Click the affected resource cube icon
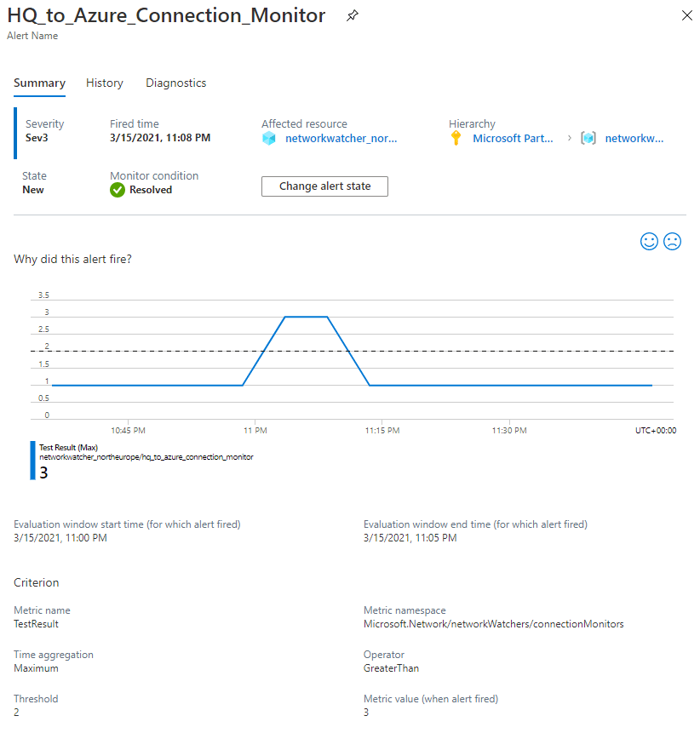Screen dimensions: 700x733 [269, 138]
